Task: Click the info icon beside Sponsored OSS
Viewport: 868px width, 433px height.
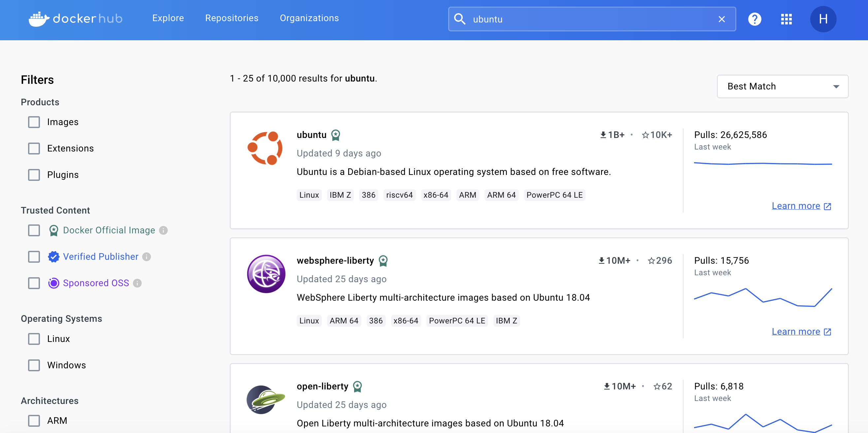Action: (x=137, y=283)
